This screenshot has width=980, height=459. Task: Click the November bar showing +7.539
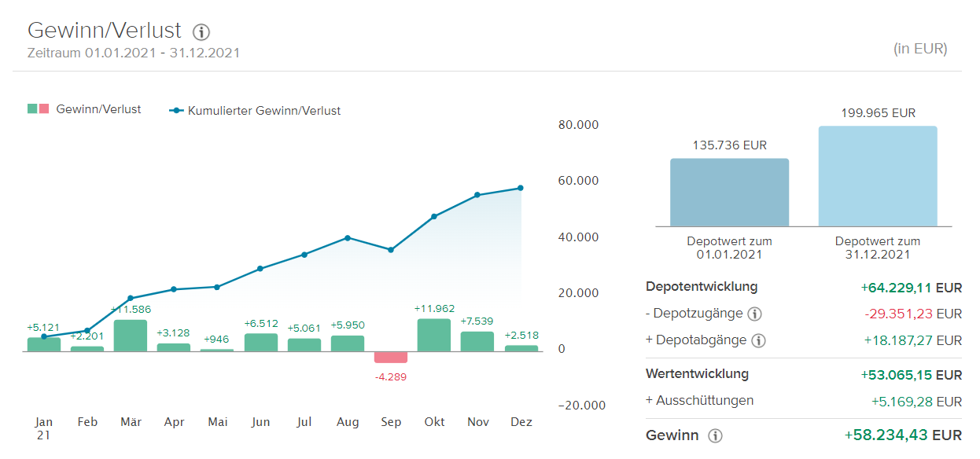477,341
